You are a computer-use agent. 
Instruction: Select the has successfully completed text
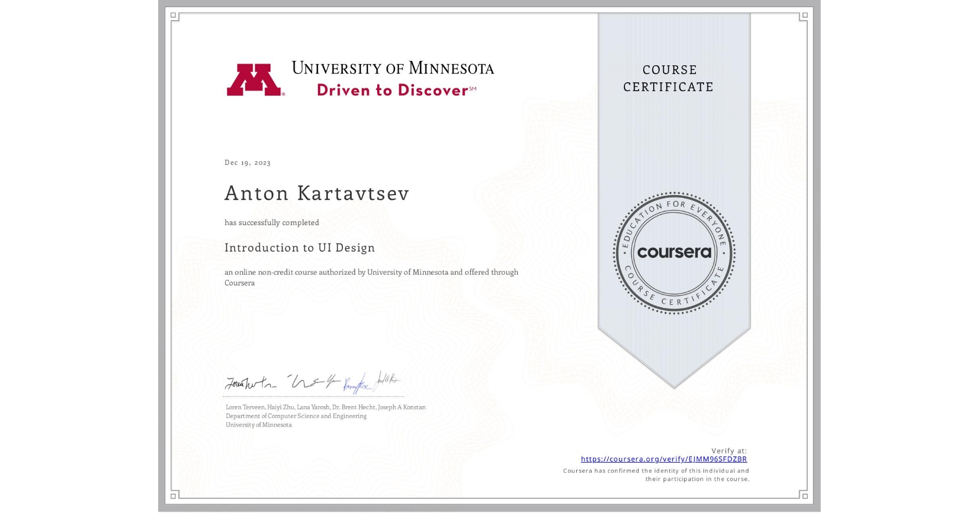point(272,222)
